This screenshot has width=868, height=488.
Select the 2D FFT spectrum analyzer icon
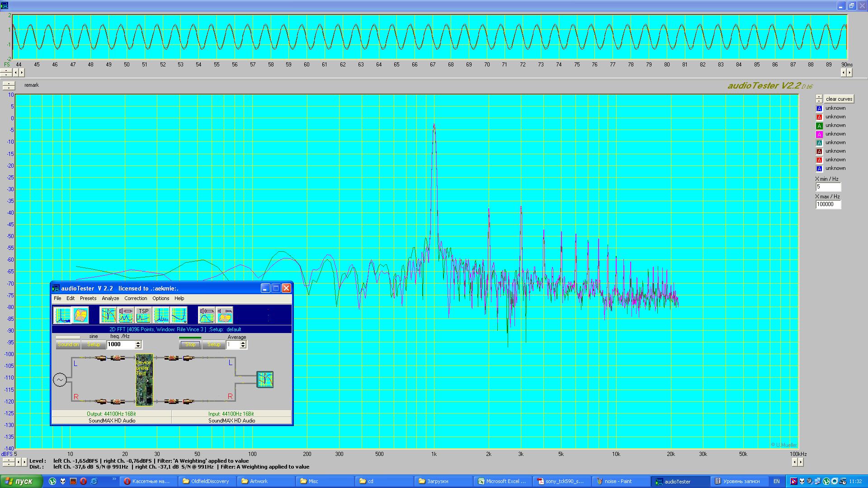pyautogui.click(x=62, y=315)
